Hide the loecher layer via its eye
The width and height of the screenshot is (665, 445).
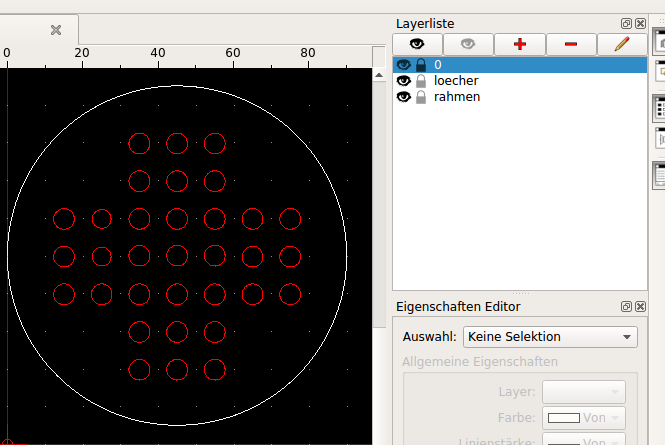[404, 81]
